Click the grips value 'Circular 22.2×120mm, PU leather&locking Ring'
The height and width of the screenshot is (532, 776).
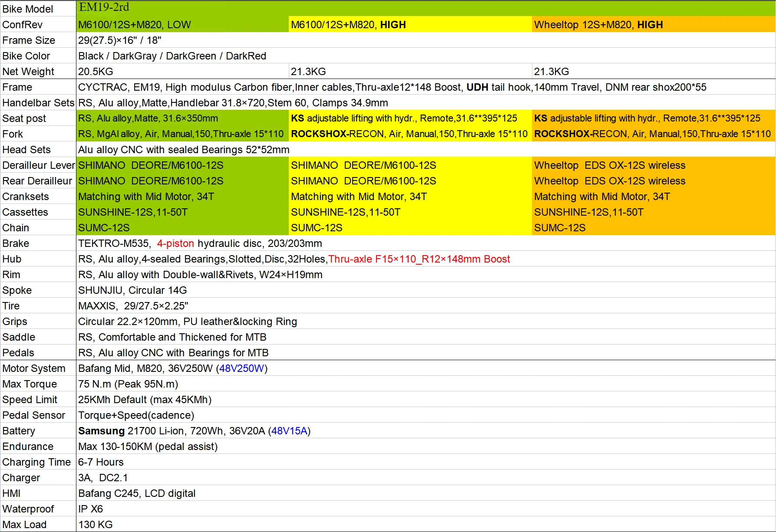[188, 322]
